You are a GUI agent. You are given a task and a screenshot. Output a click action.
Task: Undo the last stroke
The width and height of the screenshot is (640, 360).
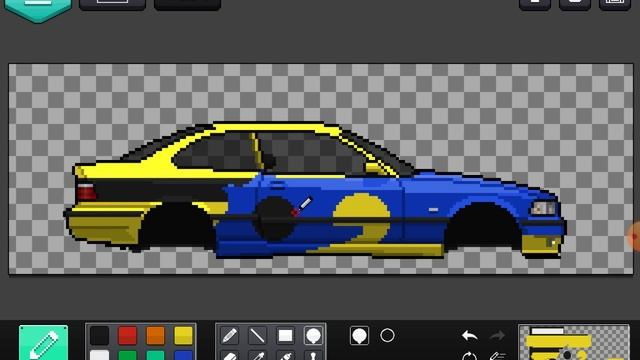(x=470, y=336)
